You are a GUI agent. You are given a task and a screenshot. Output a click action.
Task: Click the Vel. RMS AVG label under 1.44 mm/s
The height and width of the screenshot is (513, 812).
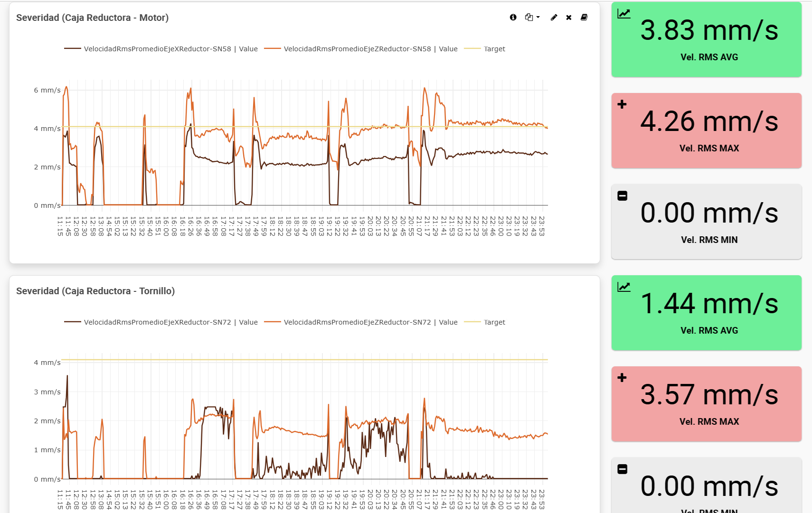(709, 331)
